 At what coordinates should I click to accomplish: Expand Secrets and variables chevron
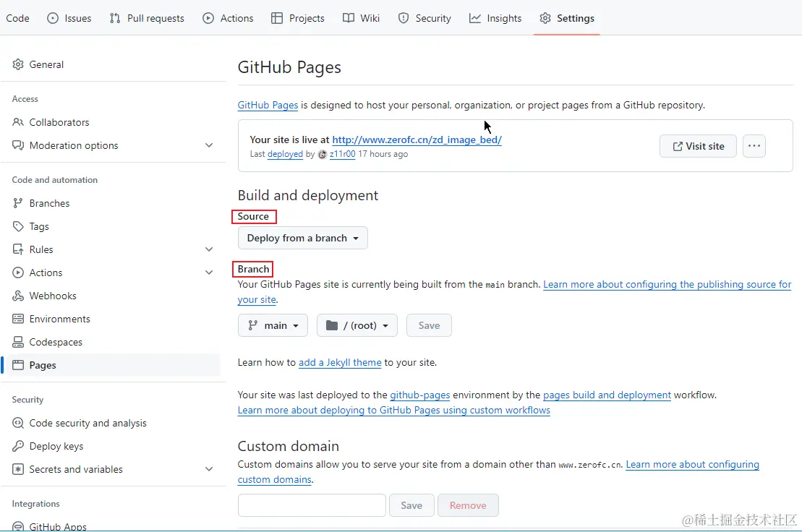[x=209, y=469]
